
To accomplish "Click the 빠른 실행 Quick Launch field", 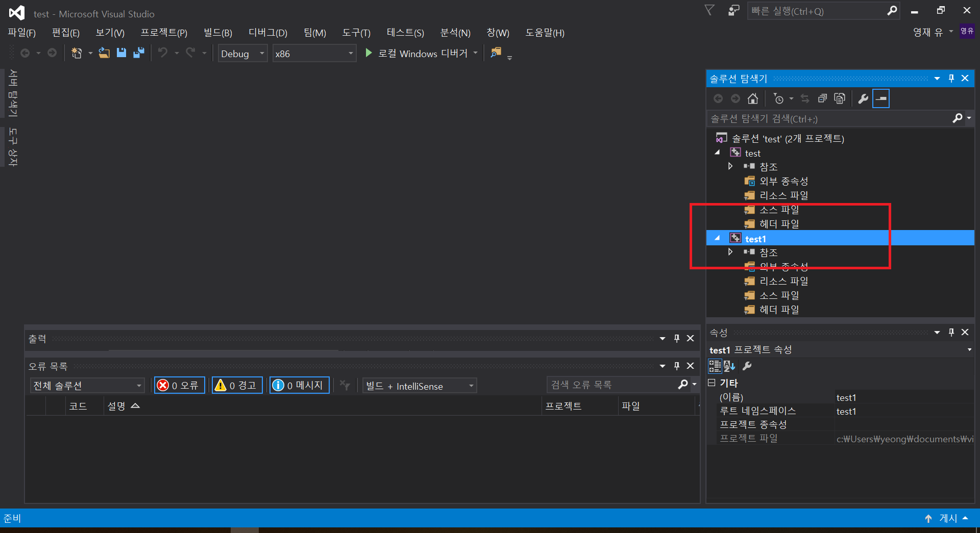I will 818,11.
